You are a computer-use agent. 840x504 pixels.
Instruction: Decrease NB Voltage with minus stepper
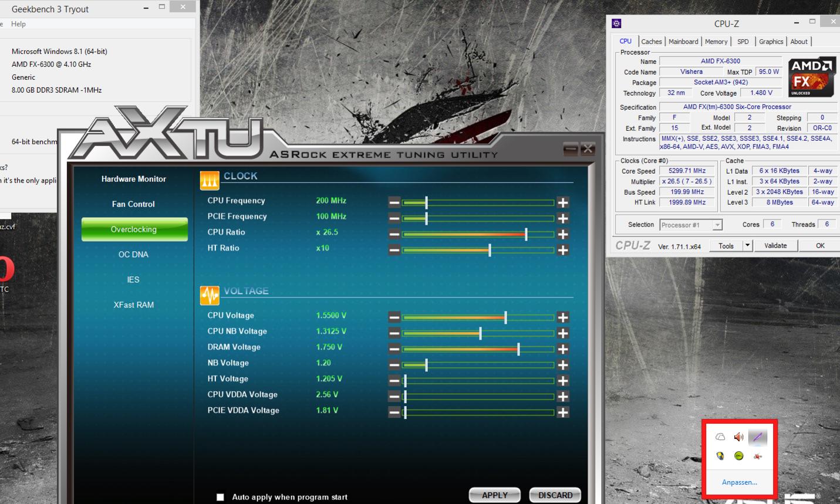pos(394,365)
